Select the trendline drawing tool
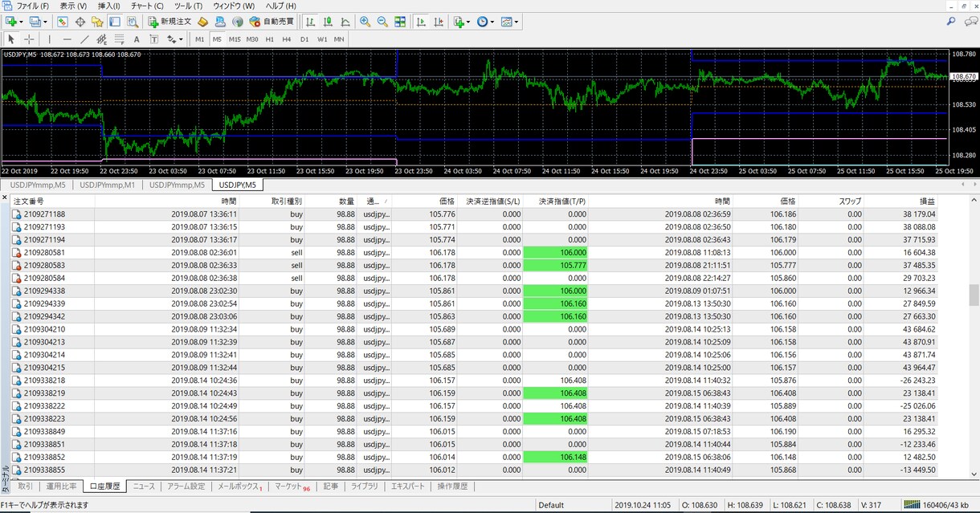 click(x=84, y=39)
